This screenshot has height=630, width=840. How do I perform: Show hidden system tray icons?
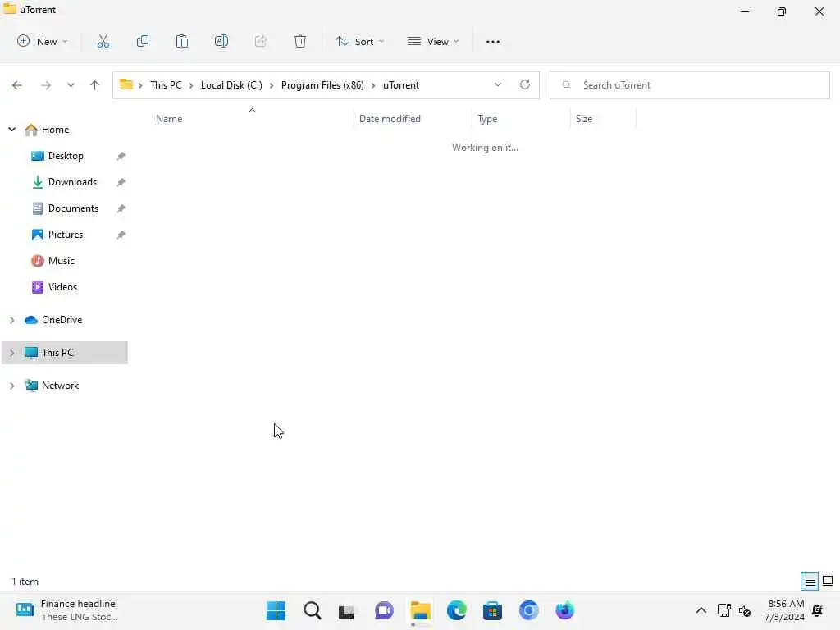(701, 610)
